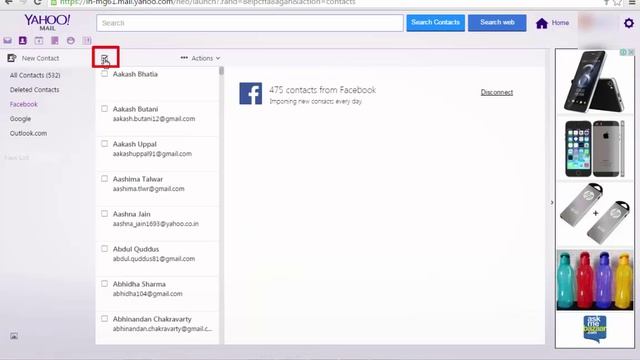Check the box for Abhidha Sharma
640x360 pixels.
104,283
